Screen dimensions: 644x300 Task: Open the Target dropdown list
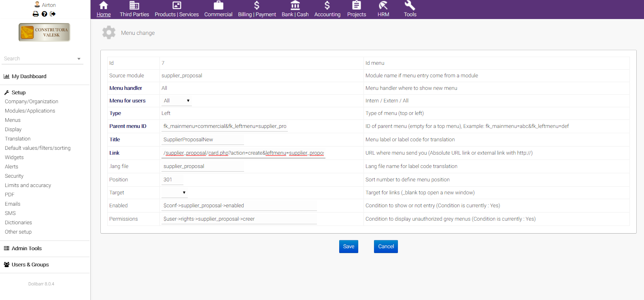[x=174, y=193]
